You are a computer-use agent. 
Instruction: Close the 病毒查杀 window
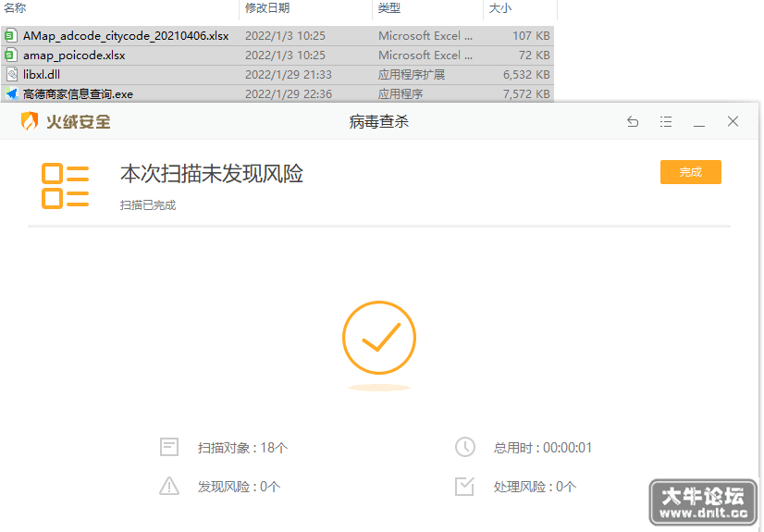pyautogui.click(x=733, y=121)
